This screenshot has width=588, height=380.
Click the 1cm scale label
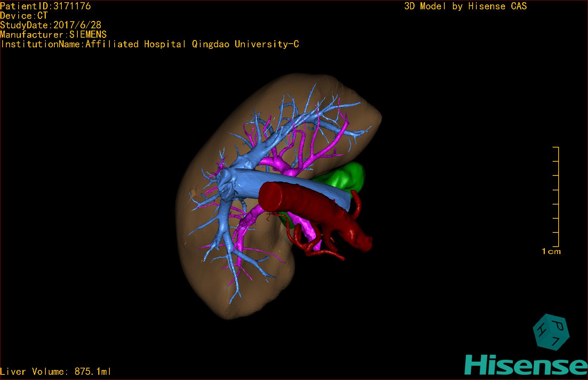tap(551, 251)
